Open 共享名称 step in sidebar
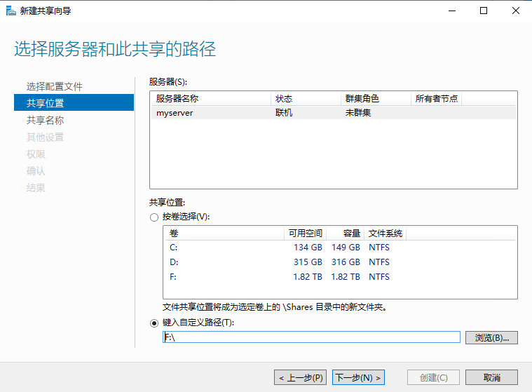 pos(46,120)
